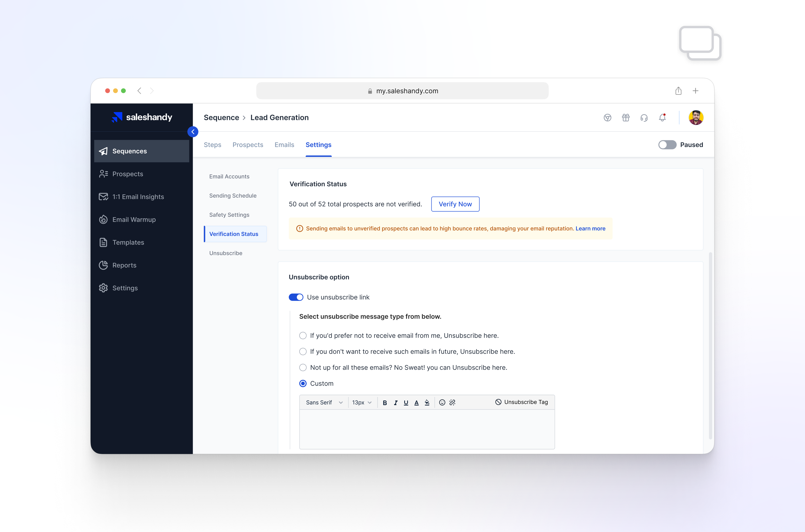This screenshot has width=805, height=532.
Task: Check notifications via the bell icon
Action: (x=662, y=118)
